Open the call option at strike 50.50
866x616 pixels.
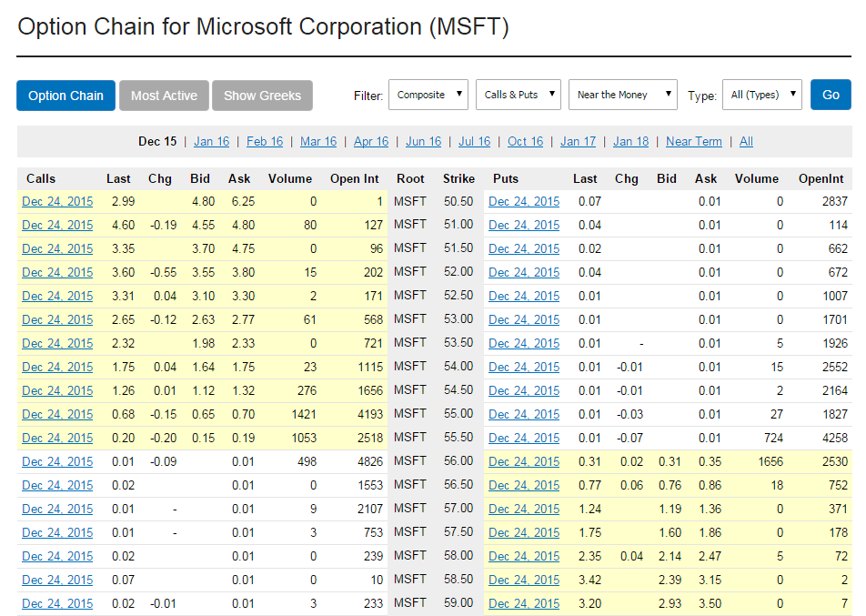point(57,201)
